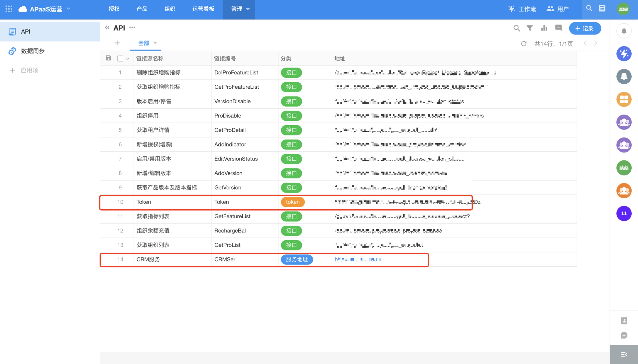Expand the APaaS运营 workspace dropdown
638x364 pixels.
pos(69,9)
